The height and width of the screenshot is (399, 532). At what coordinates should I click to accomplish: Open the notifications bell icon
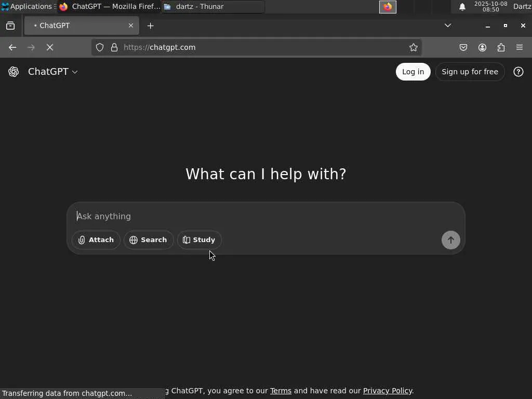tap(462, 7)
